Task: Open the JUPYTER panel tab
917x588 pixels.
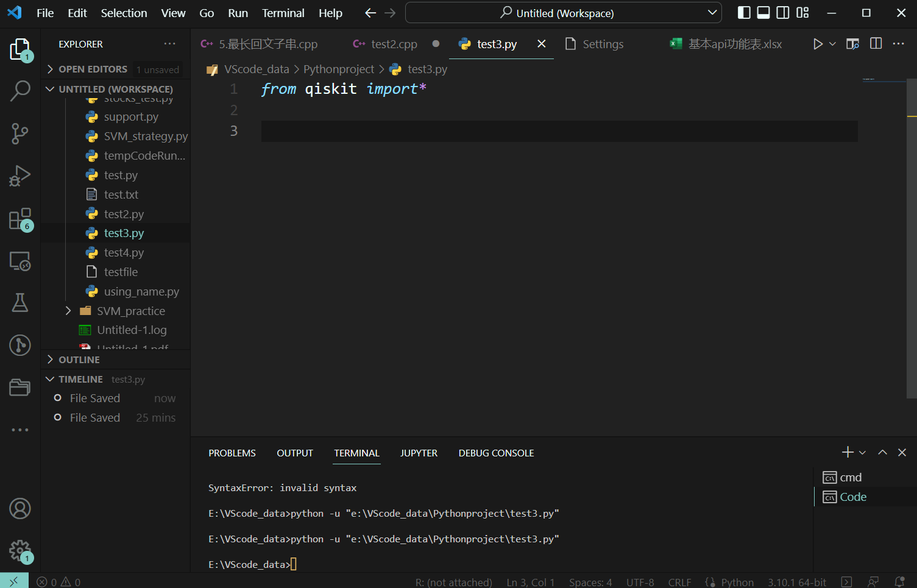Action: click(x=419, y=453)
